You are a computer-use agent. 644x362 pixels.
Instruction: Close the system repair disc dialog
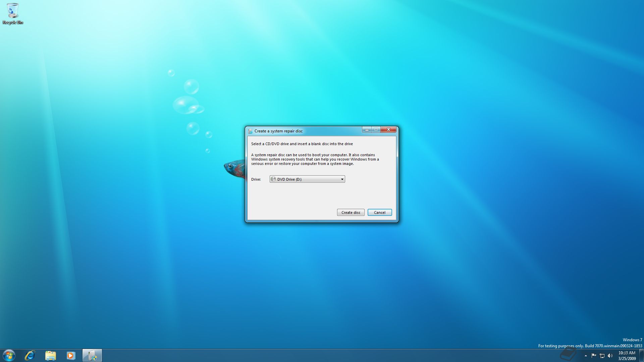point(388,130)
